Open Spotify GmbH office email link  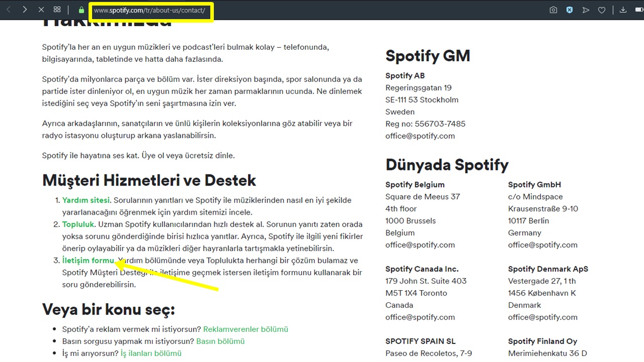tap(542, 244)
